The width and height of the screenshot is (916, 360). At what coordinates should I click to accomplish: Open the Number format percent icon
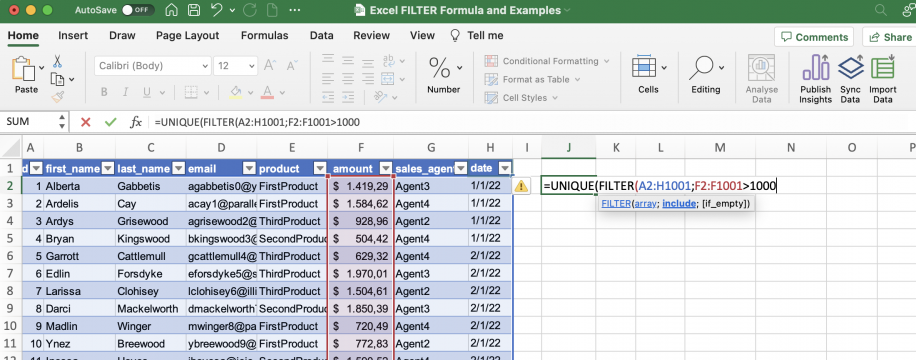439,68
